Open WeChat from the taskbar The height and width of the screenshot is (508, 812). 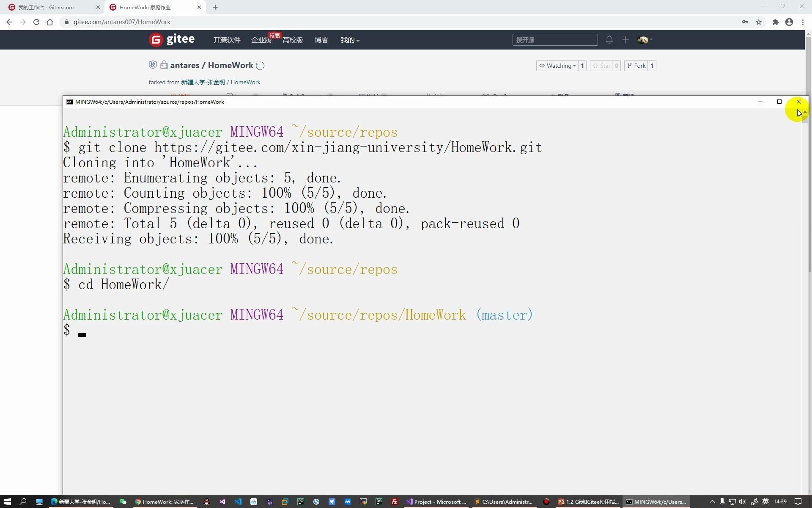click(x=123, y=502)
